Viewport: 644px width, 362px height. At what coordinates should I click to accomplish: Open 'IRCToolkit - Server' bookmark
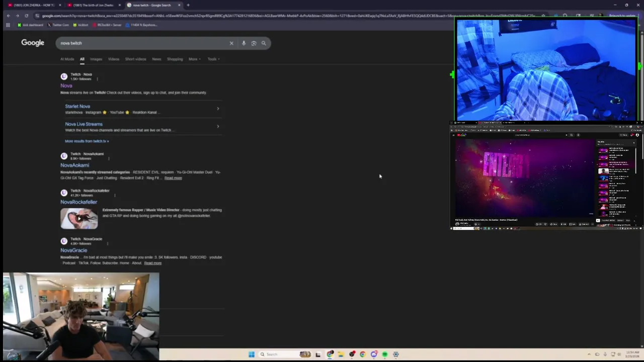[x=107, y=25]
